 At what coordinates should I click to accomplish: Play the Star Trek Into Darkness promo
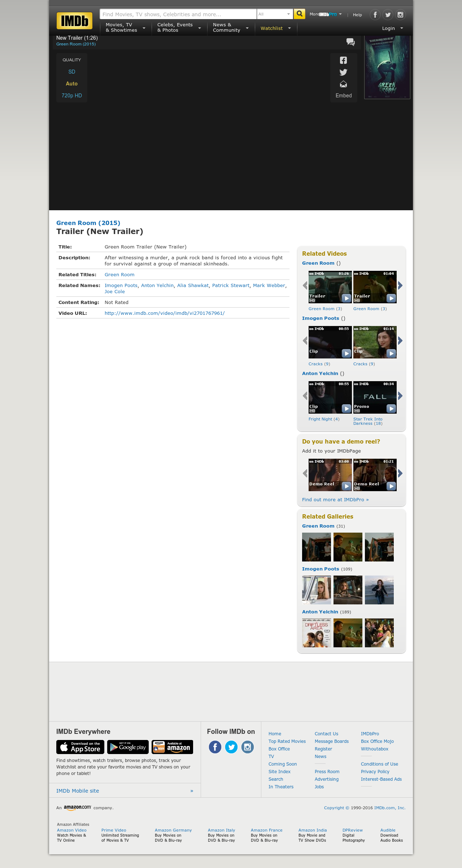(x=375, y=397)
